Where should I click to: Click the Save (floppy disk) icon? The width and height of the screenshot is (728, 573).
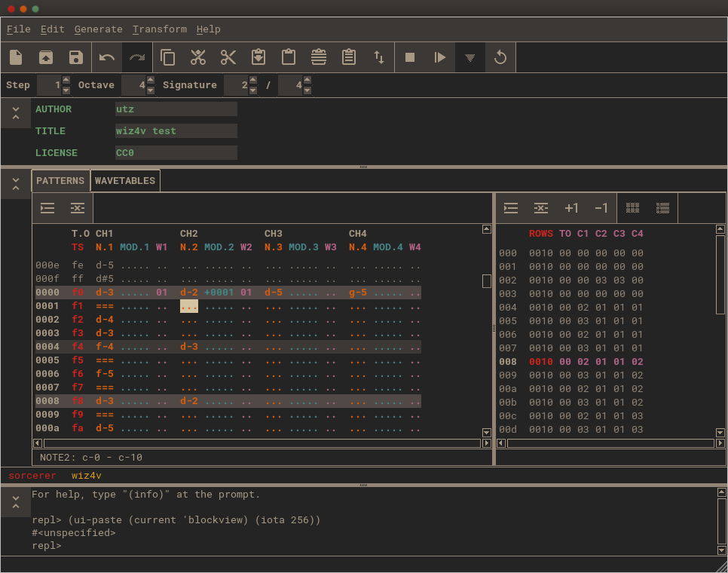point(75,57)
